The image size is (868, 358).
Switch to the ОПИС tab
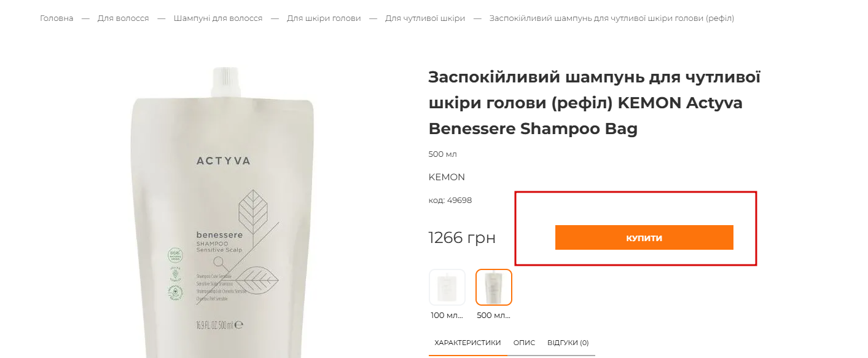click(x=524, y=343)
